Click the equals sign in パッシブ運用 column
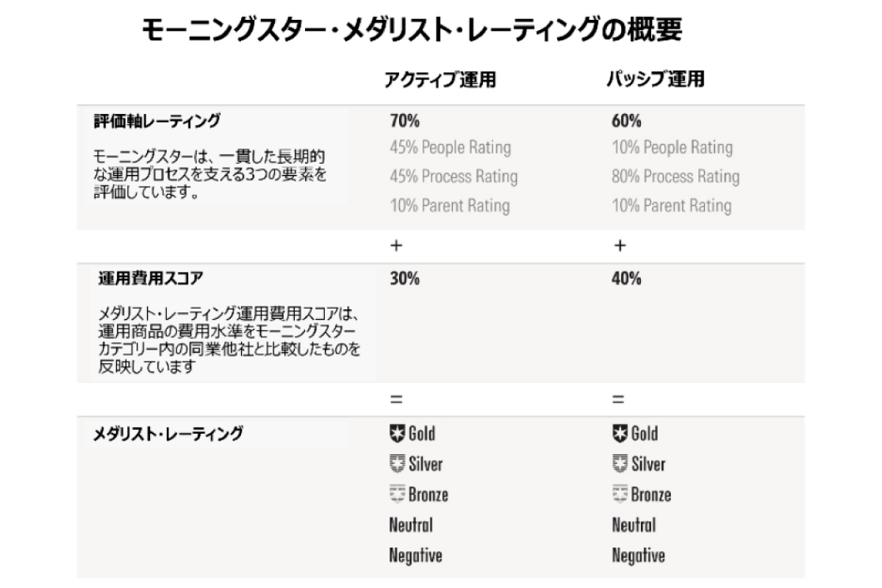This screenshot has height=588, width=882. pos(619,400)
